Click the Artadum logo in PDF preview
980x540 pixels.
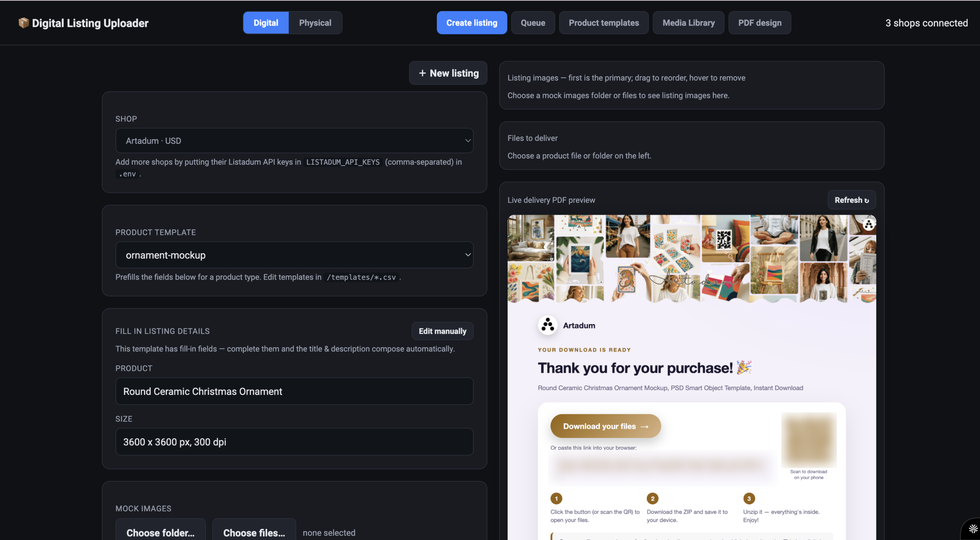click(547, 325)
